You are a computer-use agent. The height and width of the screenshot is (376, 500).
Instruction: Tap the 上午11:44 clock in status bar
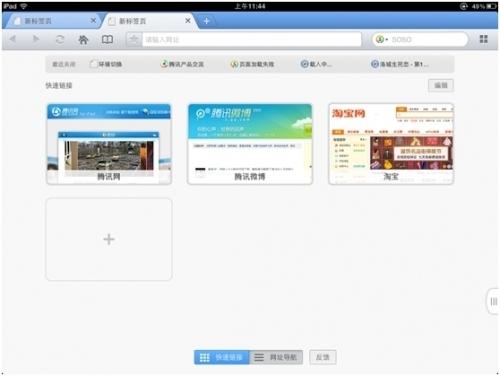[x=250, y=6]
